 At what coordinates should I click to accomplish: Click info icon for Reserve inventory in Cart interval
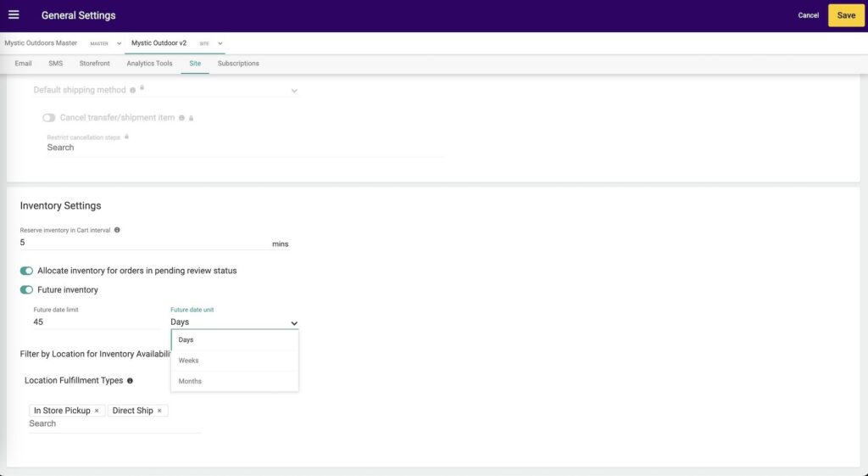click(x=117, y=230)
